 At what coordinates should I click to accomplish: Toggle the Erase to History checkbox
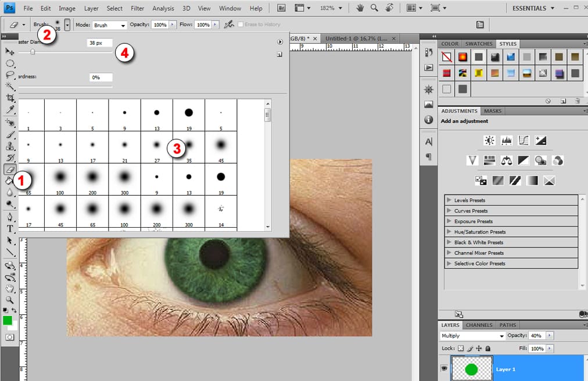coord(241,25)
